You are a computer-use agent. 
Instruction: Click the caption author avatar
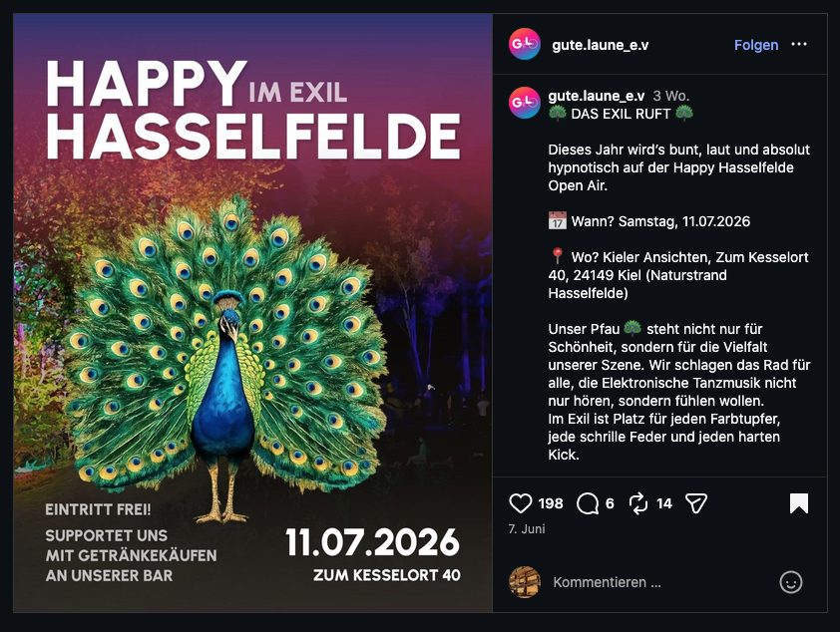[x=525, y=103]
